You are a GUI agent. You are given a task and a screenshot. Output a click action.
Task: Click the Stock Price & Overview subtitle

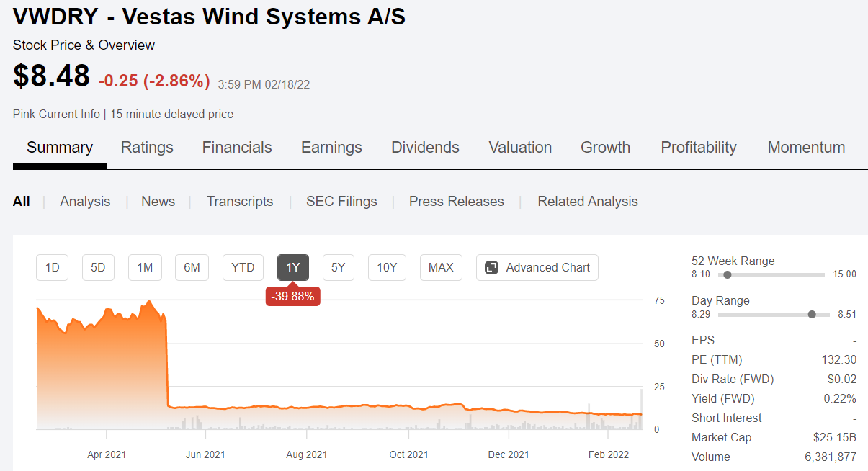pos(84,45)
